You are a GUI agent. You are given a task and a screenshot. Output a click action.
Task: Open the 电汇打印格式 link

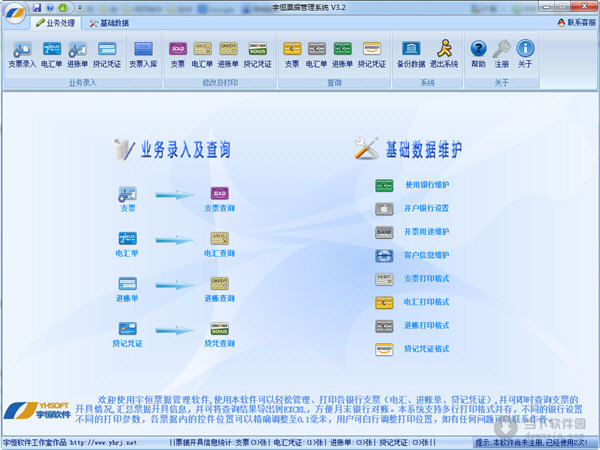point(426,302)
